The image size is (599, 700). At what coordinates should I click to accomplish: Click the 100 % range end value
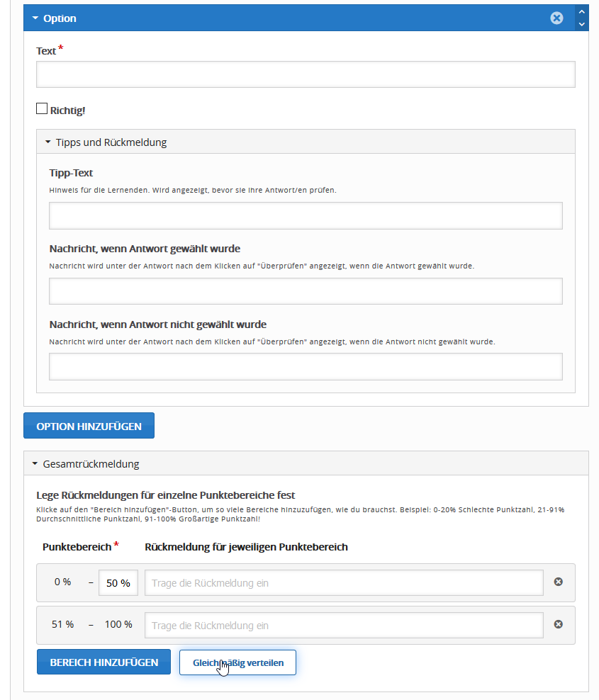tap(118, 625)
